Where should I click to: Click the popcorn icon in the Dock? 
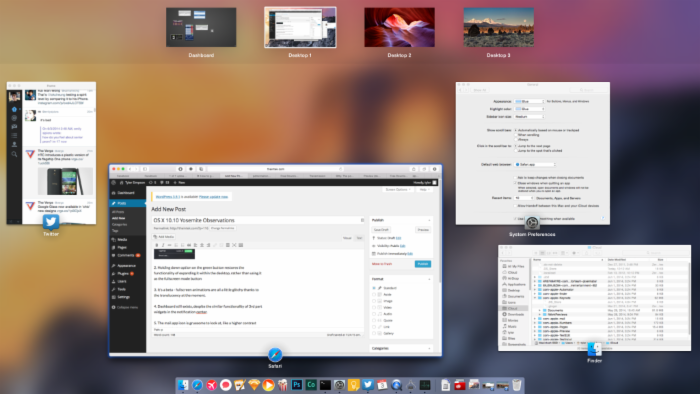coord(282,385)
